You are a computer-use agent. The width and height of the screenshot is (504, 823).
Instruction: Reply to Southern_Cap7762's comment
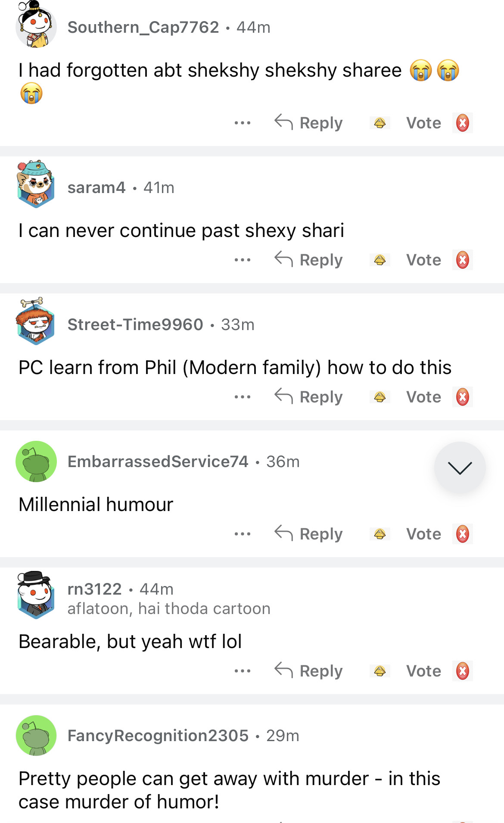(x=309, y=123)
